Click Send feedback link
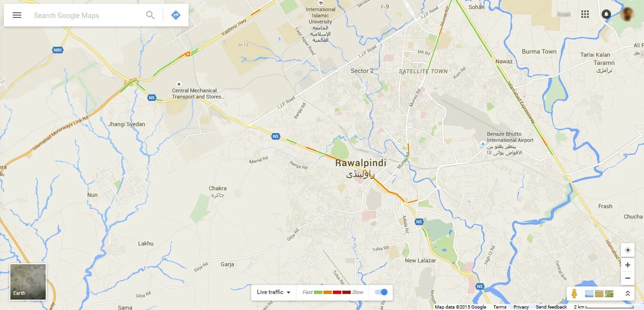This screenshot has height=310, width=644. (551, 307)
